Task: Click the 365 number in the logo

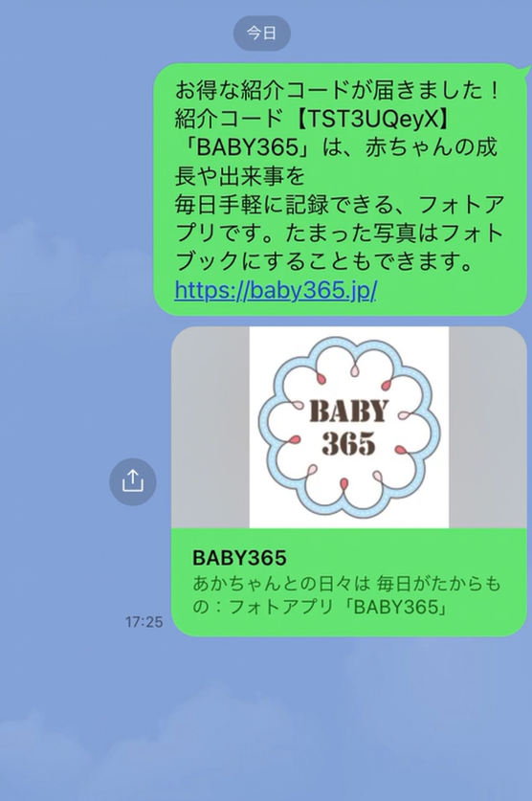Action: click(348, 443)
